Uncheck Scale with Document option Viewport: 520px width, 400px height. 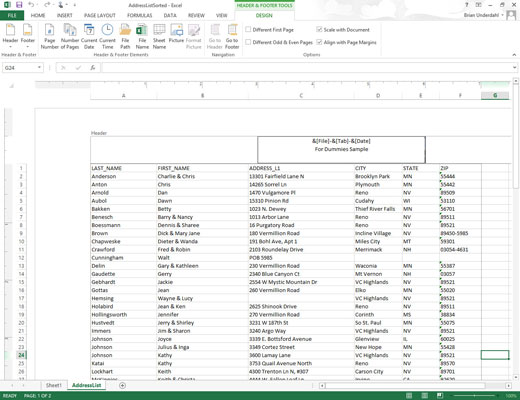tap(319, 30)
